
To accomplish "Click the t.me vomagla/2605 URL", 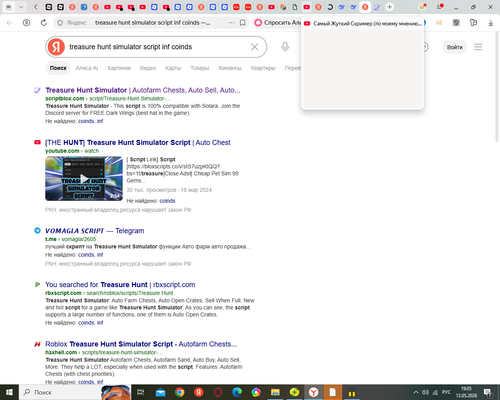I will click(70, 239).
